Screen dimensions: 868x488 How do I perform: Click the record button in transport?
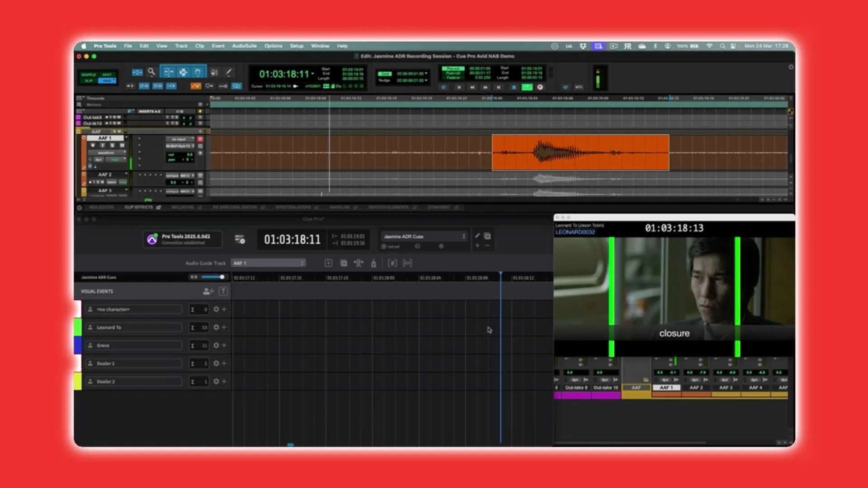pyautogui.click(x=540, y=87)
